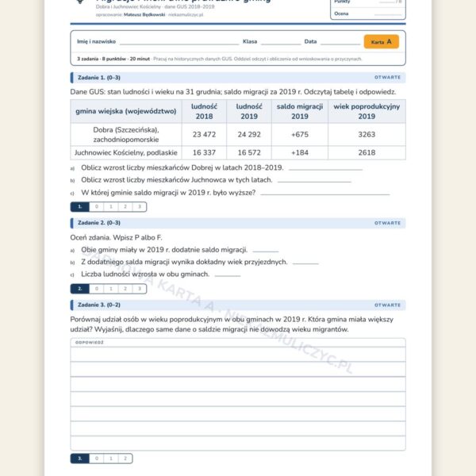
Task: Click score box 2 for task 3
Action: pyautogui.click(x=125, y=459)
